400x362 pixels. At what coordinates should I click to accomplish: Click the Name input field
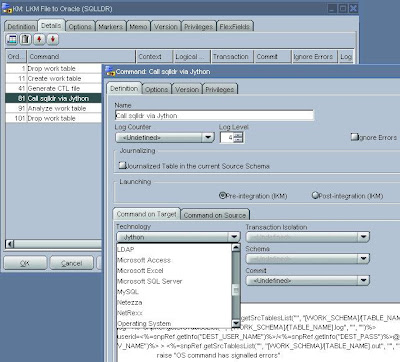[x=214, y=115]
